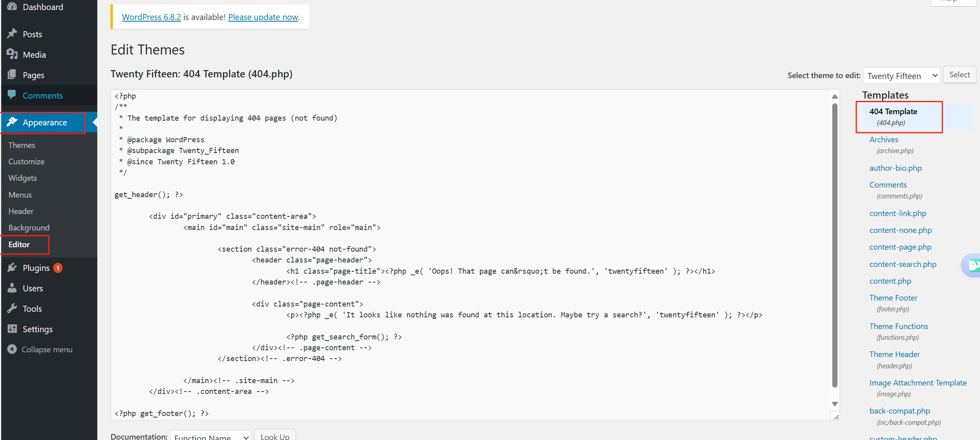Click the Plugins update count badge
This screenshot has height=440, width=980.
(x=58, y=268)
